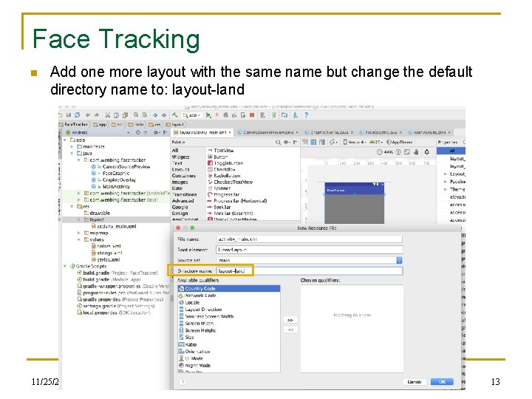This screenshot has height=399, width=532.
Task: Collapse the Gradle Scripts node
Action: (65, 266)
